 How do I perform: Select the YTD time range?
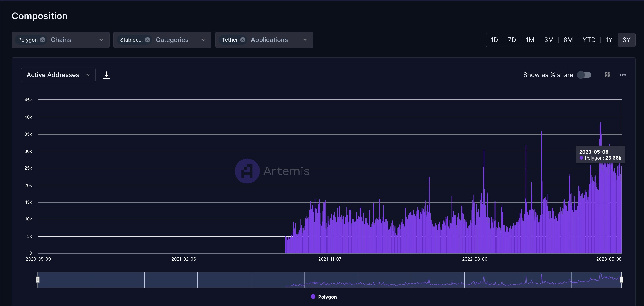tap(589, 40)
